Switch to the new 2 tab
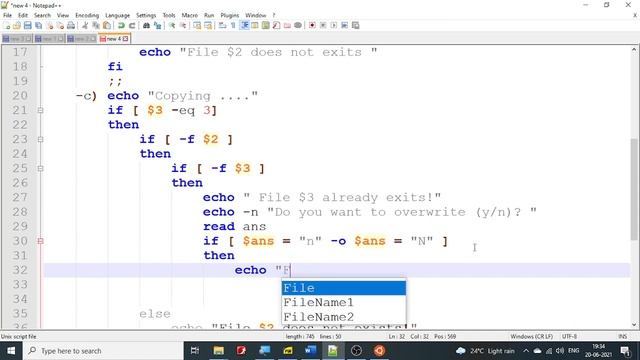Screen dimensions: 640x360 (82, 39)
